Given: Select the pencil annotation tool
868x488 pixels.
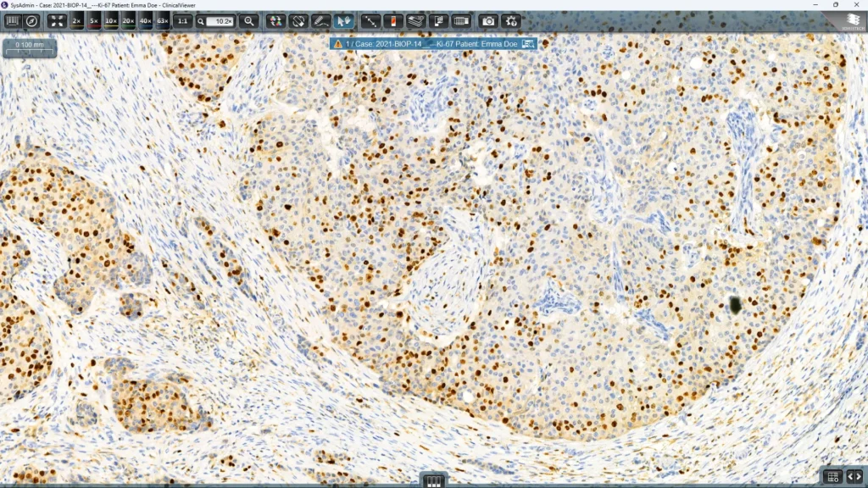Looking at the screenshot, I should pos(320,21).
